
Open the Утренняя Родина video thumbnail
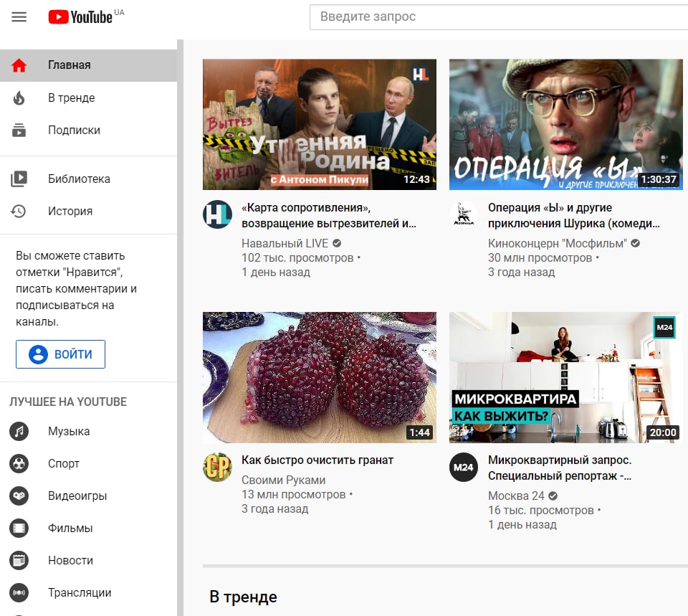pos(320,124)
